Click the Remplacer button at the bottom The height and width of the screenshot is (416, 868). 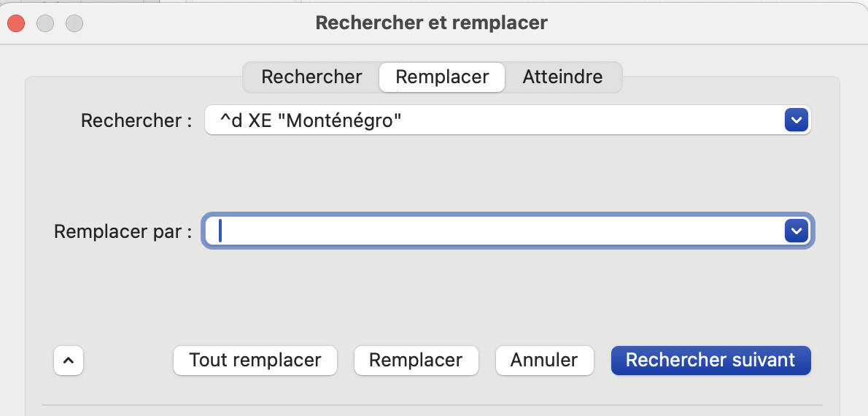tap(416, 361)
